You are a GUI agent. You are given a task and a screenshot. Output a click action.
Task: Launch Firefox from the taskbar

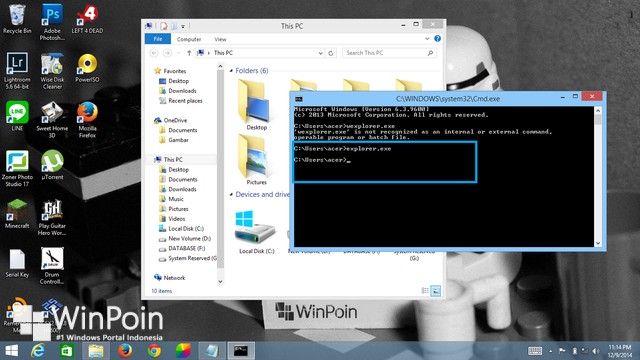(x=125, y=351)
